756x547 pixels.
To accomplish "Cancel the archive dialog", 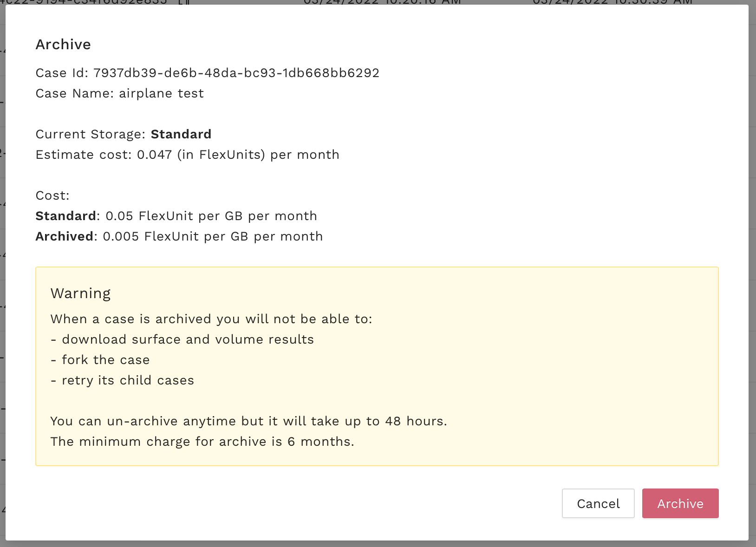I will click(598, 503).
